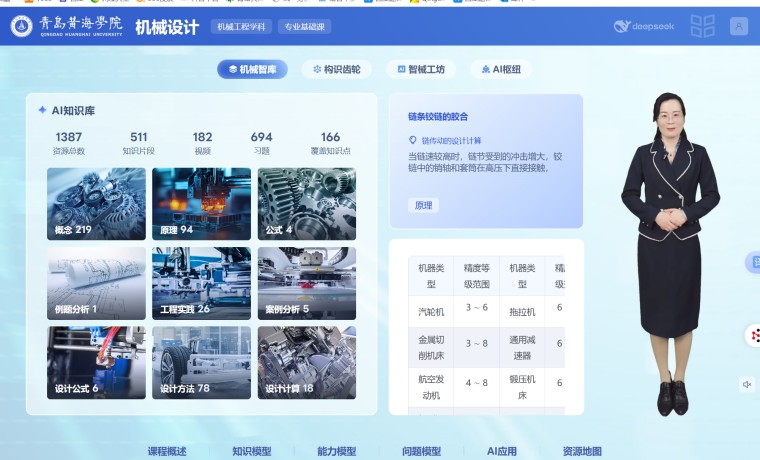This screenshot has height=460, width=760.
Task: Select the 设计计算 18 tile
Action: pyautogui.click(x=306, y=362)
